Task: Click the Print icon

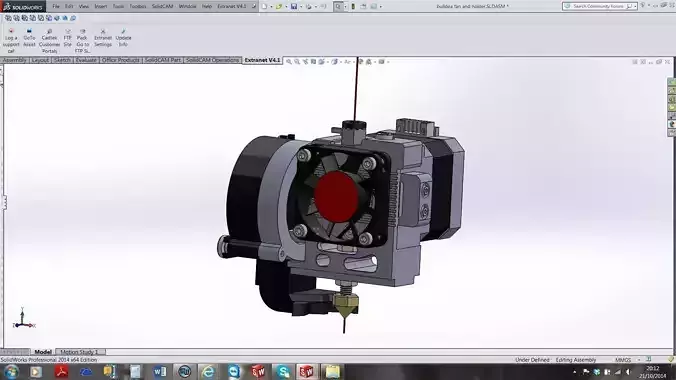Action: (x=308, y=6)
